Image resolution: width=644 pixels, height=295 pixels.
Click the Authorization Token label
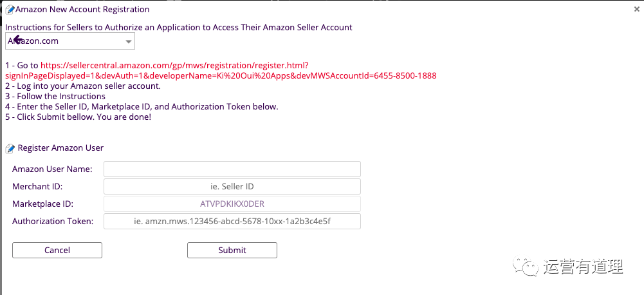coord(53,221)
